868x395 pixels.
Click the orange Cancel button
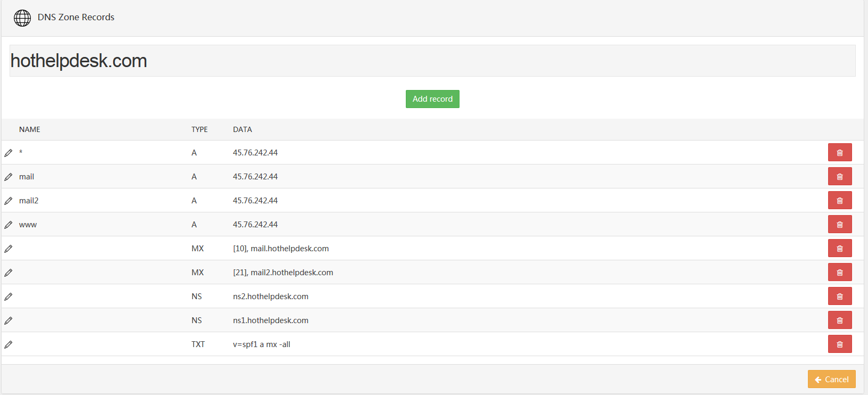[831, 379]
